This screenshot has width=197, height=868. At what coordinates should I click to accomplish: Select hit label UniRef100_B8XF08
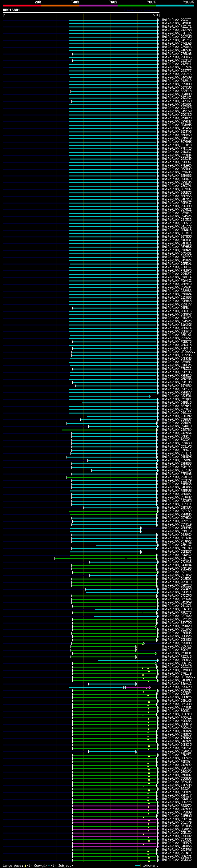[177, 132]
